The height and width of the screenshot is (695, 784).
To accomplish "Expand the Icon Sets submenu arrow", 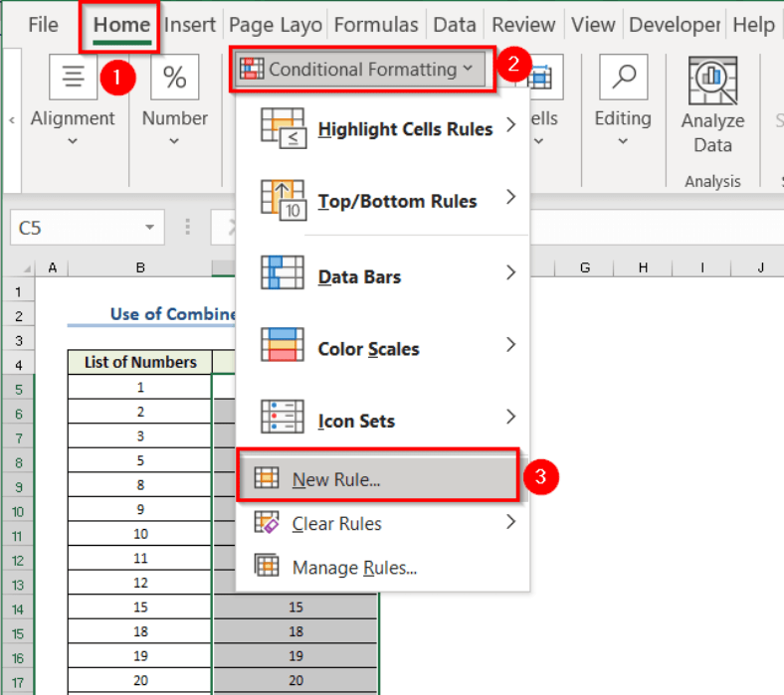I will [x=510, y=417].
